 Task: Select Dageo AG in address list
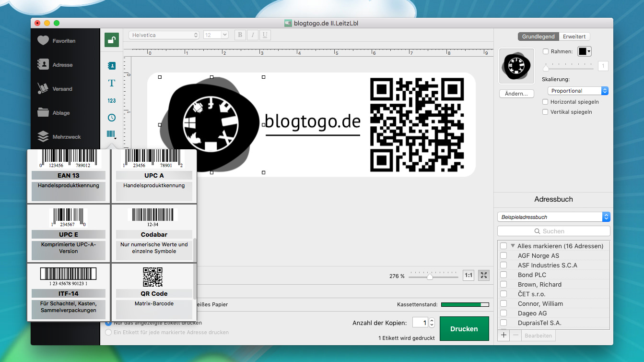point(532,313)
